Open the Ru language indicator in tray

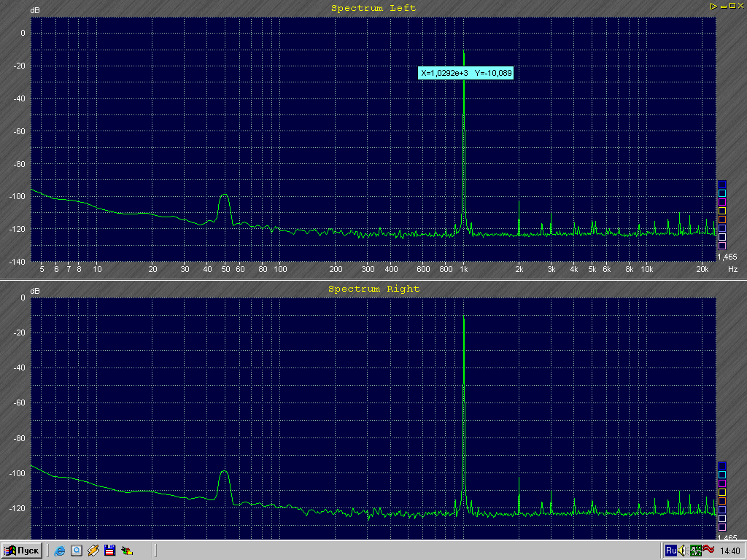(x=670, y=551)
